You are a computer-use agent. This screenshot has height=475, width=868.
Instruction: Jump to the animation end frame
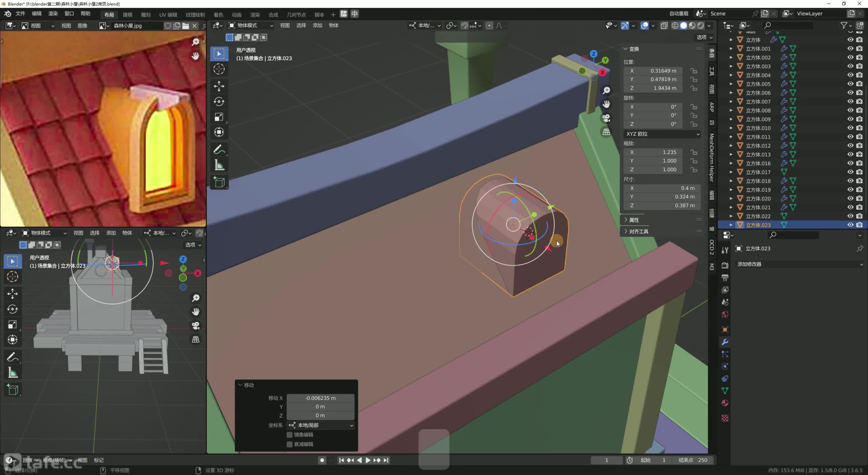386,460
